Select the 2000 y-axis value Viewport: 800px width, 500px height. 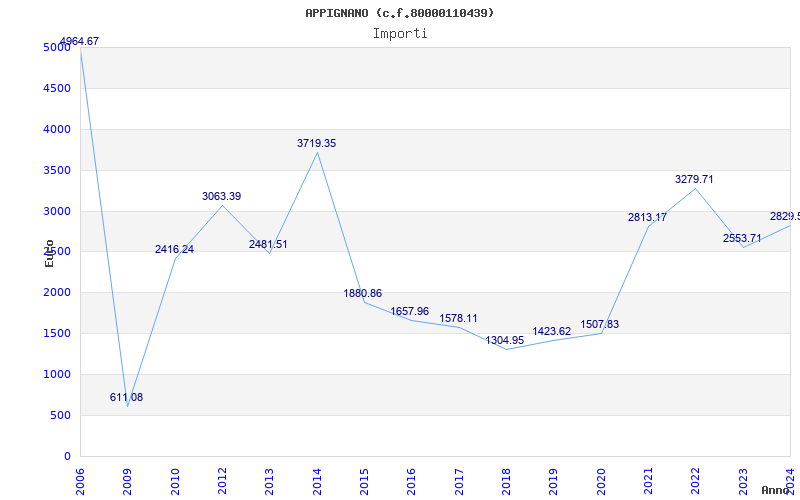click(x=57, y=292)
